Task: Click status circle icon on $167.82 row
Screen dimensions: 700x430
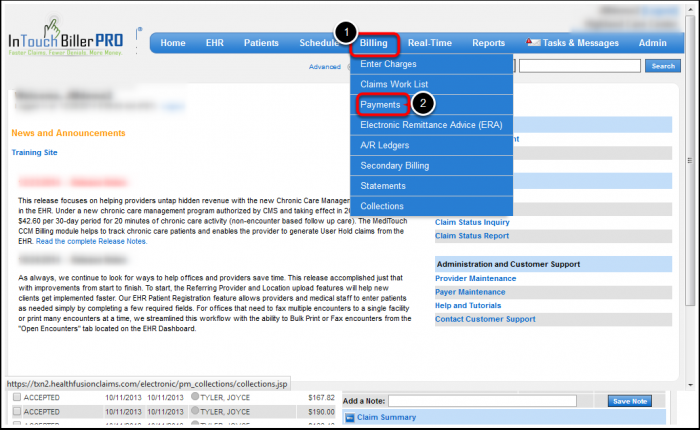Action: pos(196,396)
